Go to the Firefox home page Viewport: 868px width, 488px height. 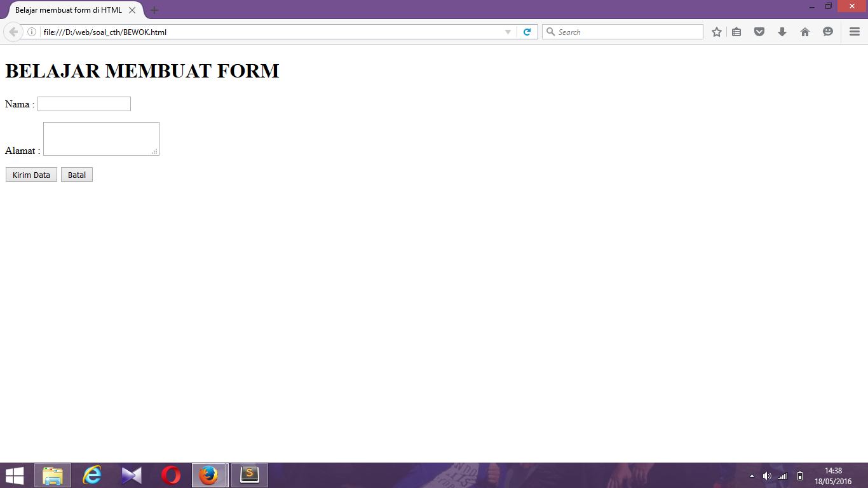point(805,31)
